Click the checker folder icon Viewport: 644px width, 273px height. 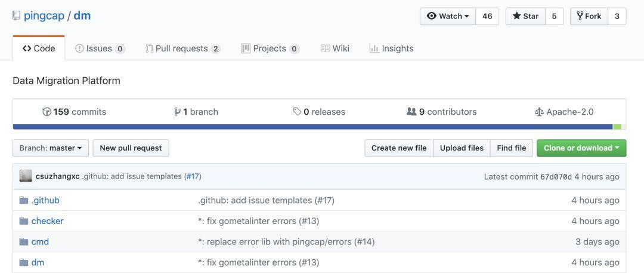tap(24, 221)
